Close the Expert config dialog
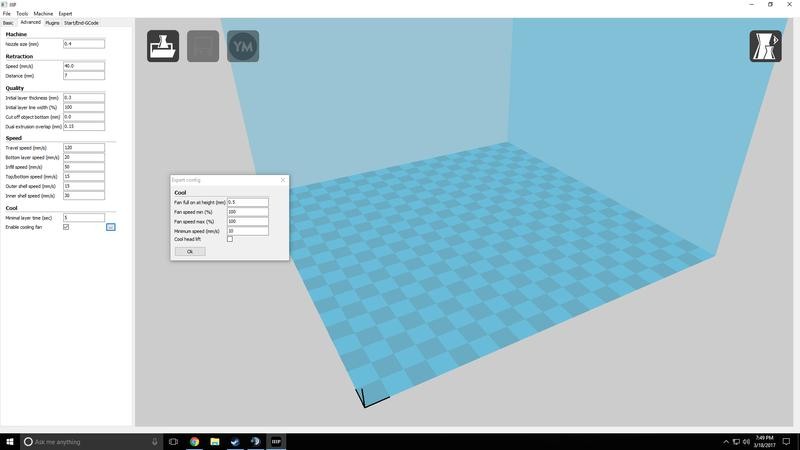This screenshot has height=450, width=800. pyautogui.click(x=283, y=180)
